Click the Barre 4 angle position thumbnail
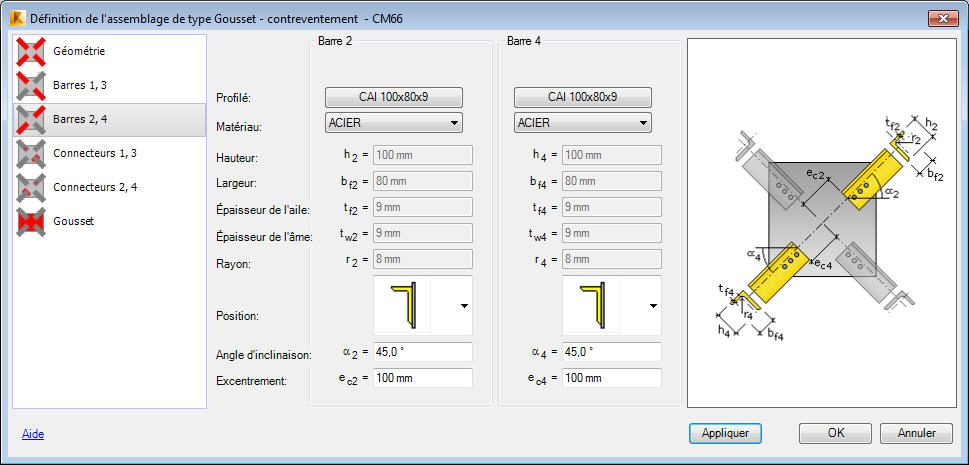 coord(591,305)
